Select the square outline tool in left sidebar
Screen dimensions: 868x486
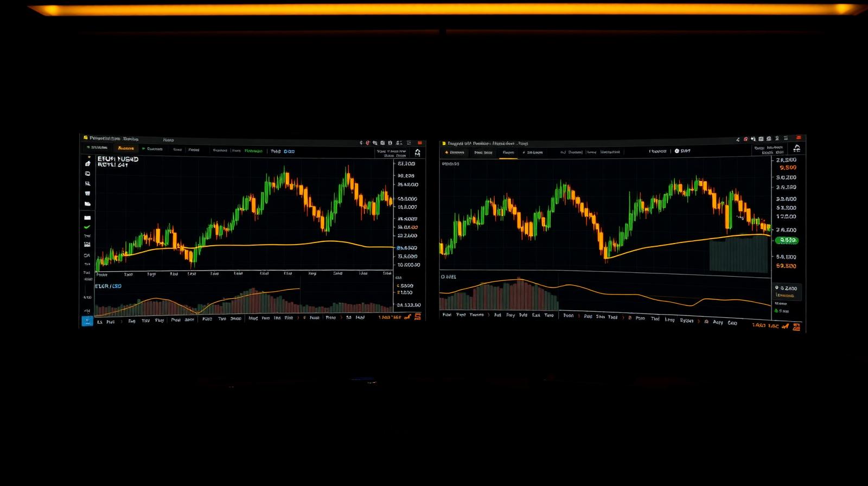point(88,174)
